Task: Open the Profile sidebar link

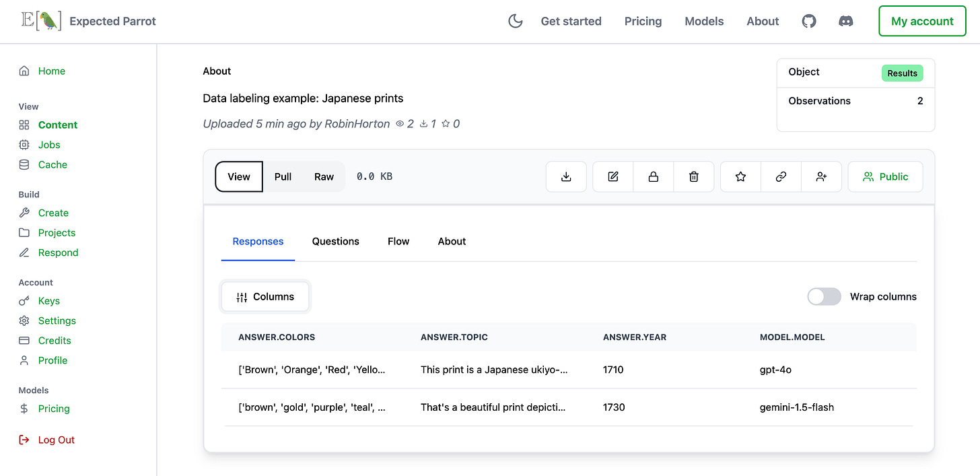Action: (53, 360)
